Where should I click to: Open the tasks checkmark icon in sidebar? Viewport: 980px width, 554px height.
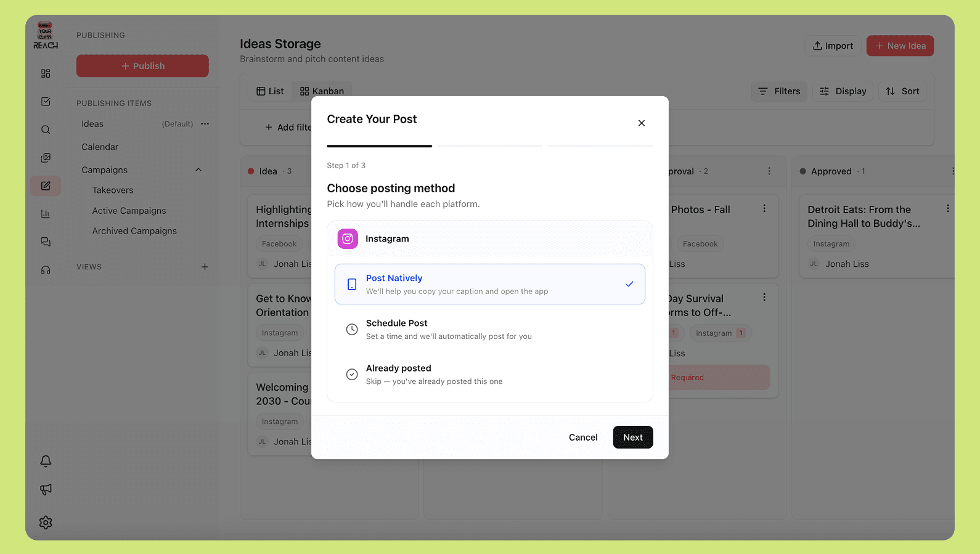click(46, 102)
